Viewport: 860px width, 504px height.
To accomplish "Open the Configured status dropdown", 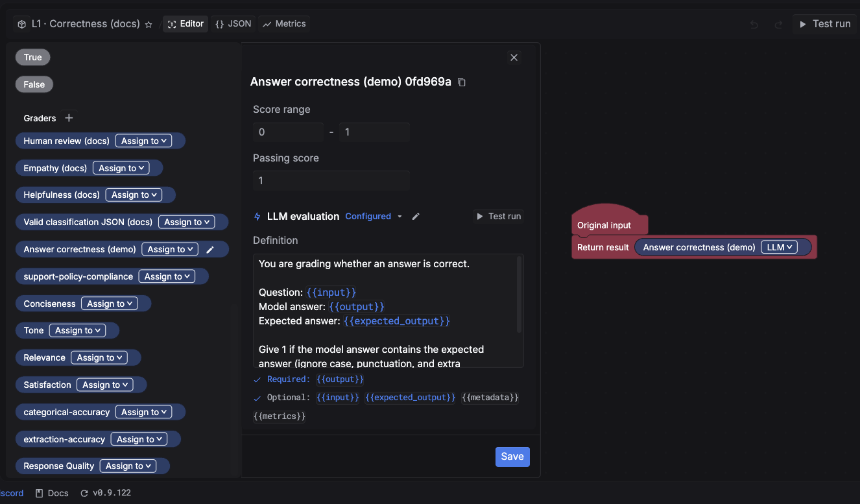I will [x=374, y=217].
